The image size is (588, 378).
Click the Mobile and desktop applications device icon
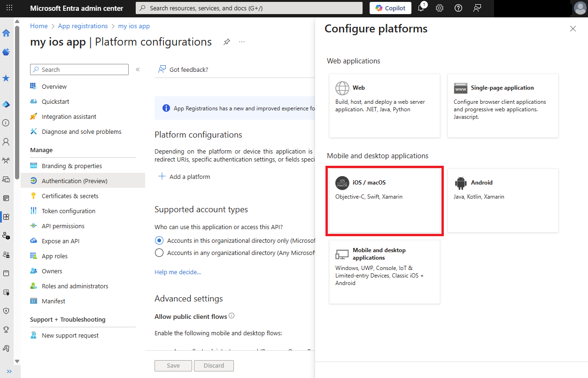(342, 255)
